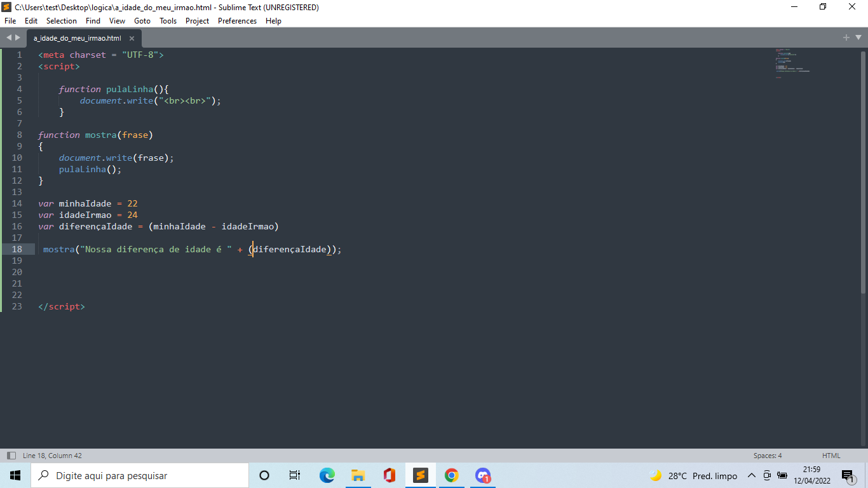
Task: Add a new tab with plus icon
Action: coord(846,37)
